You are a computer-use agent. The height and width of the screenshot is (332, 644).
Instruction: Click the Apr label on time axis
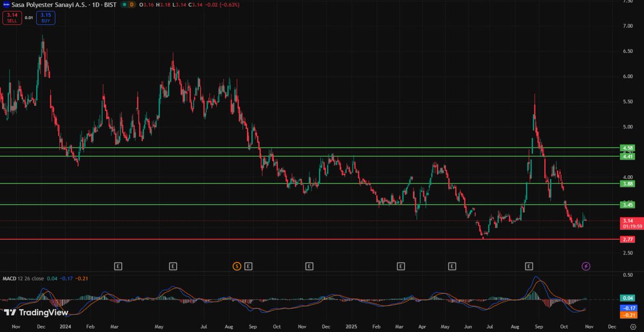pos(421,326)
